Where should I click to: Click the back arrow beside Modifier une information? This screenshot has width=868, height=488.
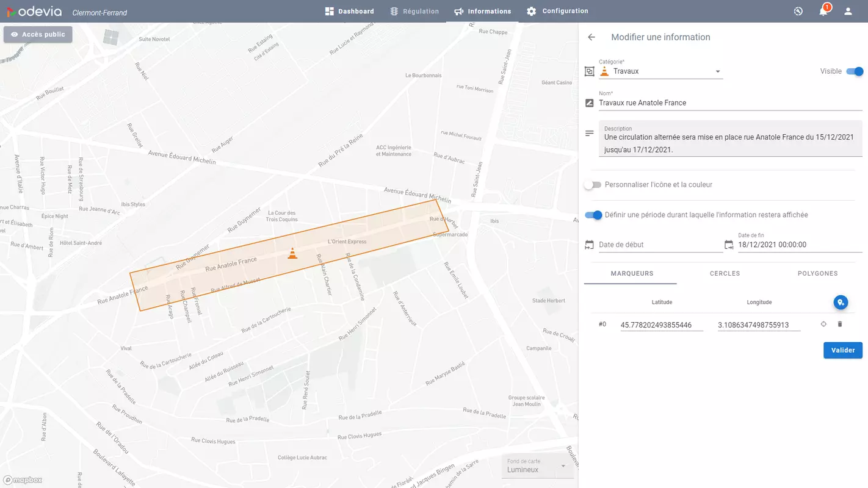point(591,37)
